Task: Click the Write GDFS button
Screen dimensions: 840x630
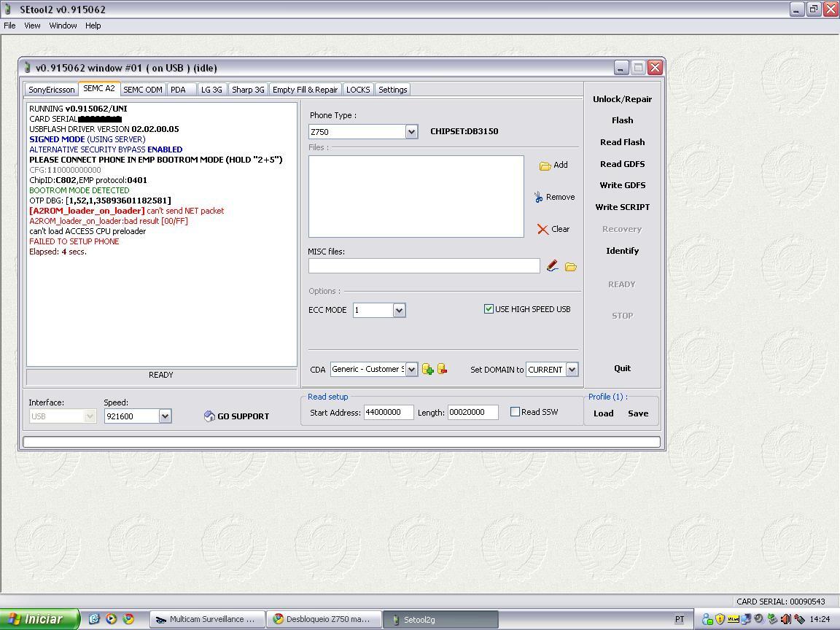Action: click(x=622, y=185)
